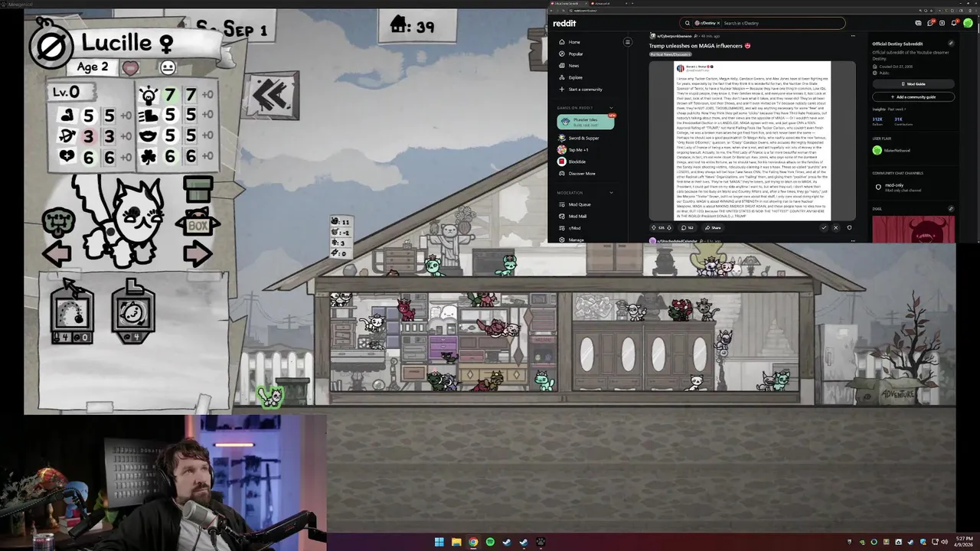Open the Mod Guide button
Screen dimensions: 980x551
[913, 83]
